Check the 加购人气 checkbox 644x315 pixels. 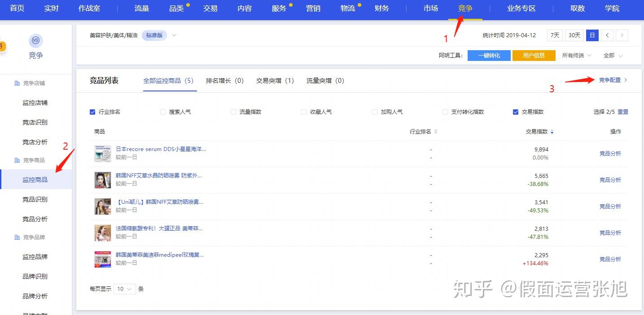tap(375, 112)
